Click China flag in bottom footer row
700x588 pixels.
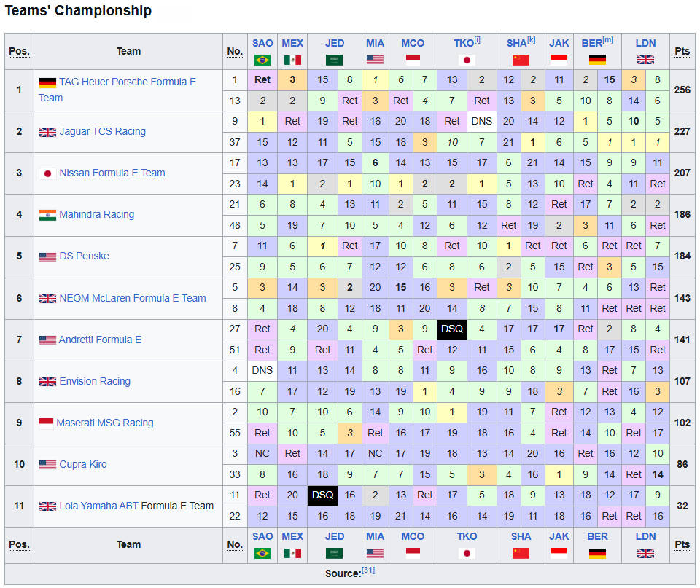(x=521, y=553)
